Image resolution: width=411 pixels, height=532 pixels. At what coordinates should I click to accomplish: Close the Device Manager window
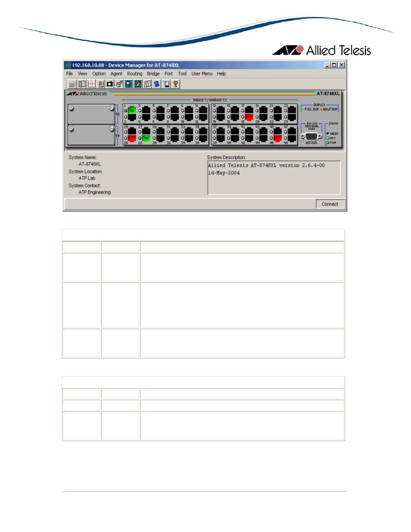(x=341, y=65)
